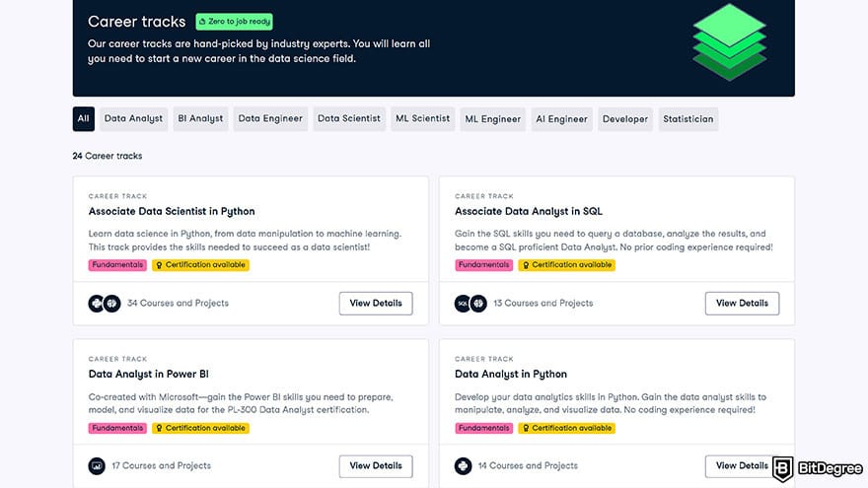Filter tracks by AI Engineer

(561, 119)
